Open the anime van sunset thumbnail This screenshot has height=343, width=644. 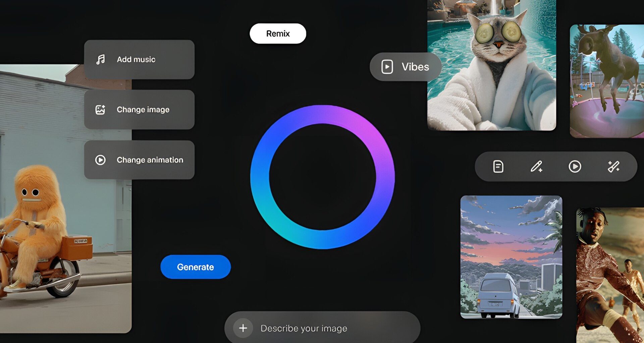[x=511, y=257]
